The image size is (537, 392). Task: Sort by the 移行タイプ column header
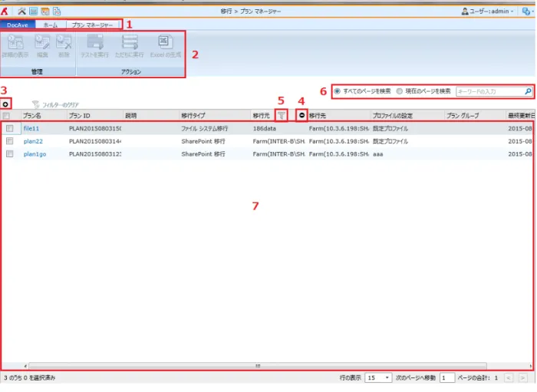193,116
